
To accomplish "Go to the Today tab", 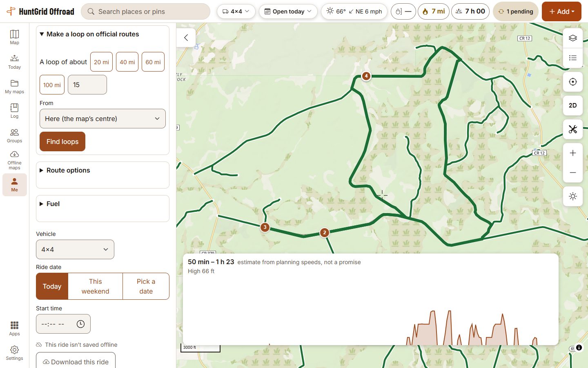I will point(14,62).
